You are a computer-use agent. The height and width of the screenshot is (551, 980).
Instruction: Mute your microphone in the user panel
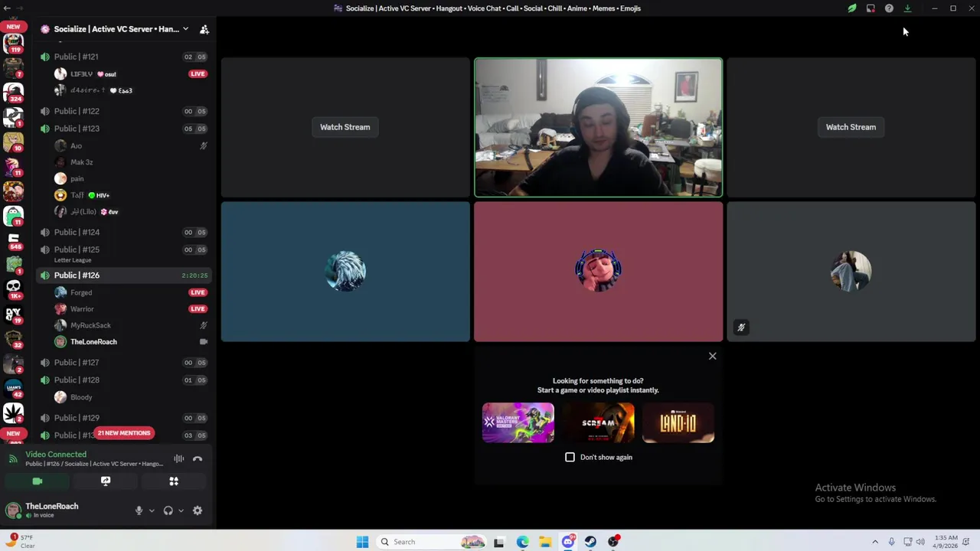pos(139,510)
